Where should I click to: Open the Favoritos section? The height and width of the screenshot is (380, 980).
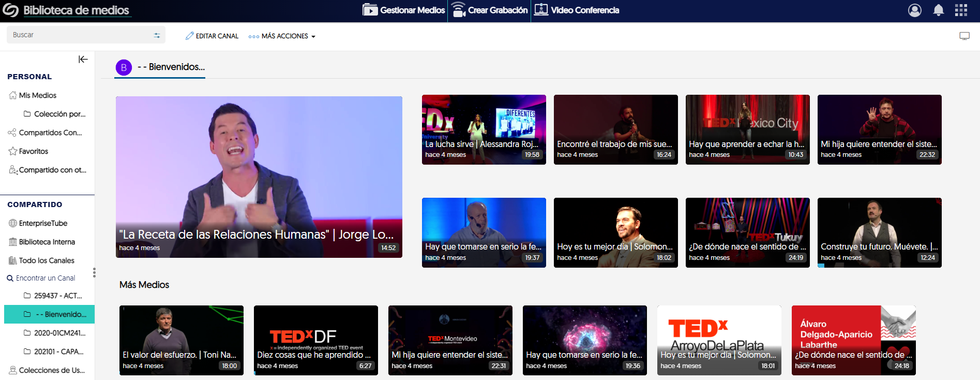[33, 151]
